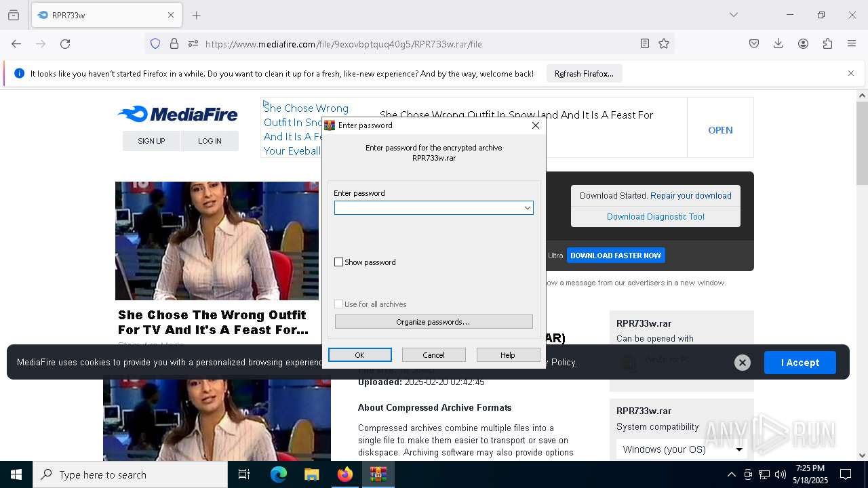Reload the page with refresh icon
This screenshot has width=868, height=488.
tap(65, 43)
